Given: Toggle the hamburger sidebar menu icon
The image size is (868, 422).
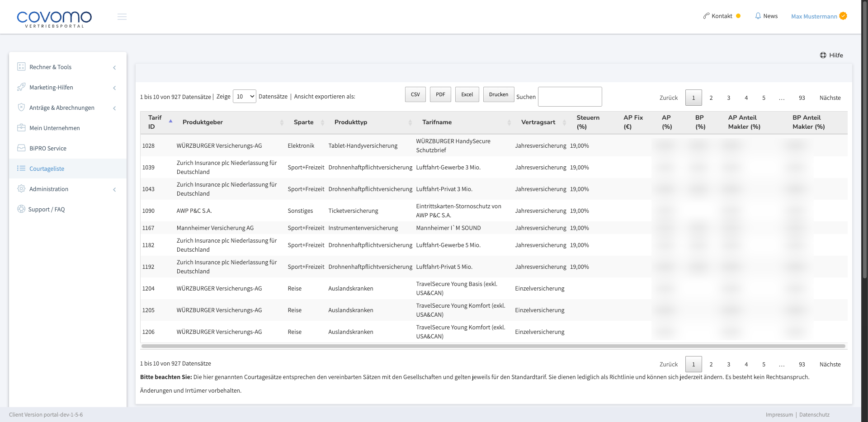Looking at the screenshot, I should tap(122, 17).
